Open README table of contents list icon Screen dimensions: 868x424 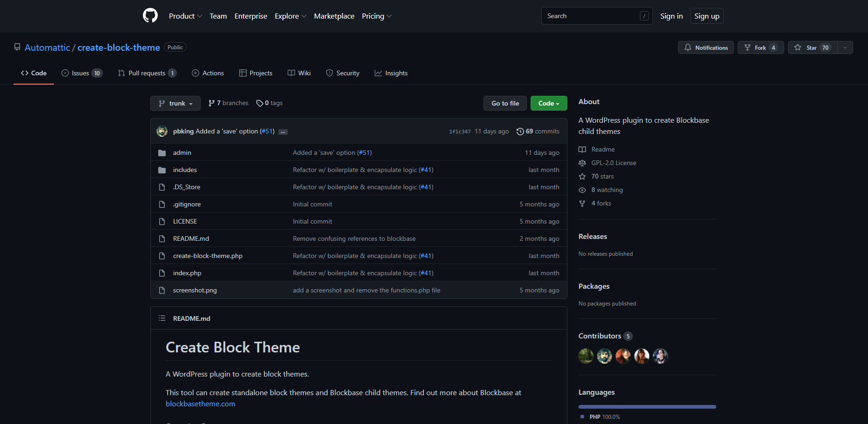[162, 318]
